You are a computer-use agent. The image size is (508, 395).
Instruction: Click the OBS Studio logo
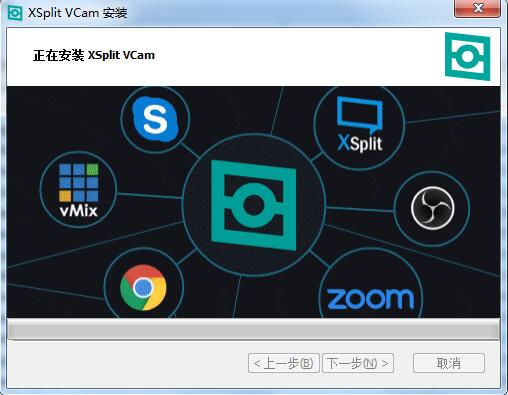(433, 208)
